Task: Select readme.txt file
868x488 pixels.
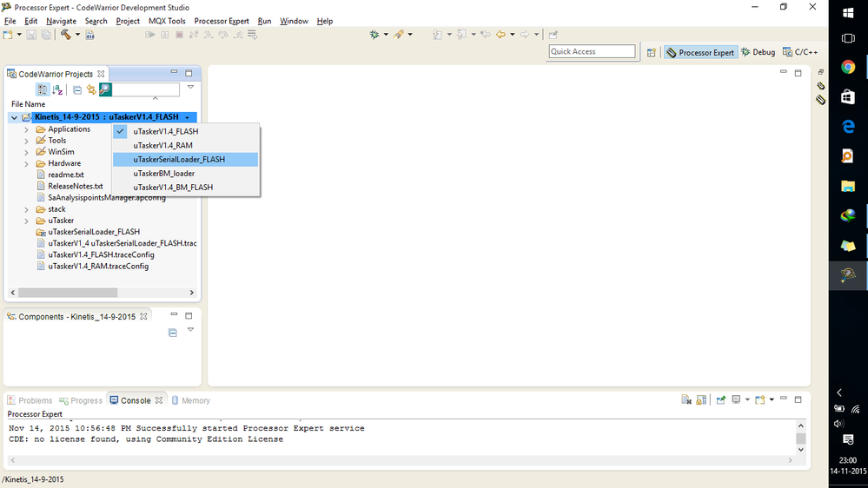Action: coord(65,175)
